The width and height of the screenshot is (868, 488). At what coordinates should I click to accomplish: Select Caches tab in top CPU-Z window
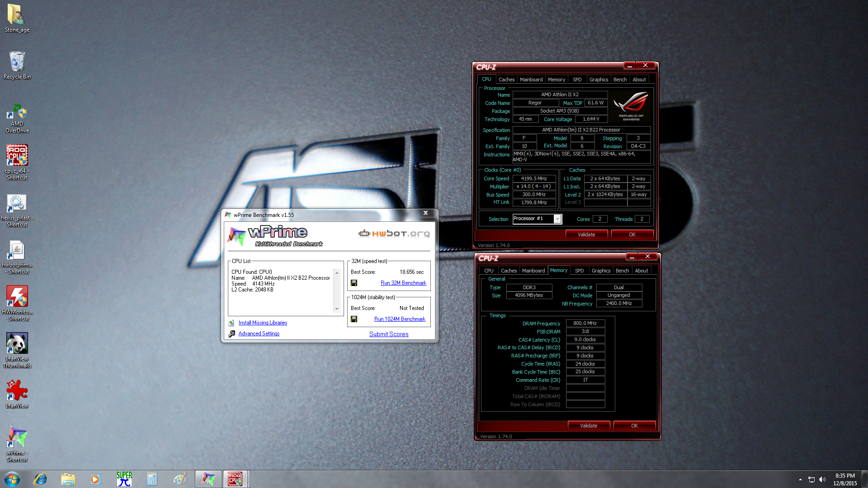tap(506, 80)
